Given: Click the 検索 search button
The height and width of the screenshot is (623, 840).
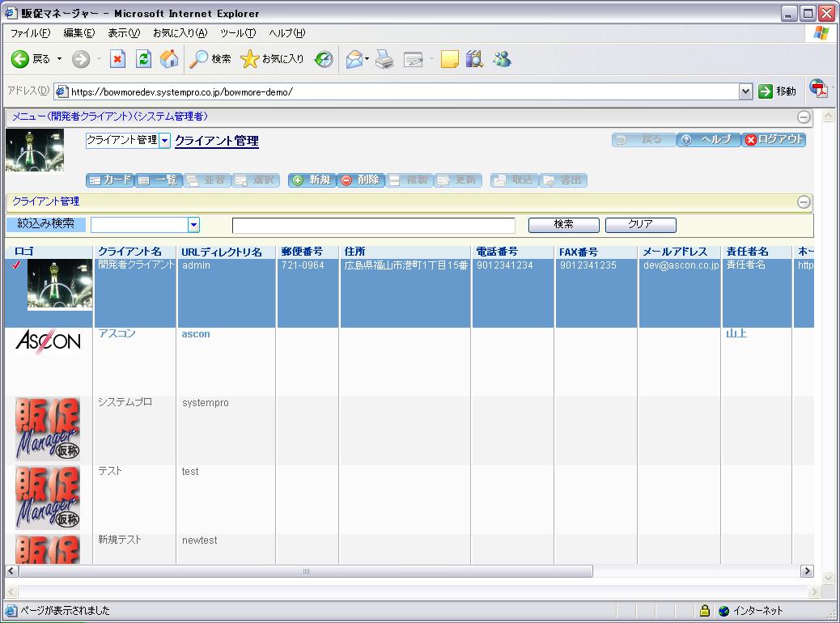Looking at the screenshot, I should click(x=563, y=225).
